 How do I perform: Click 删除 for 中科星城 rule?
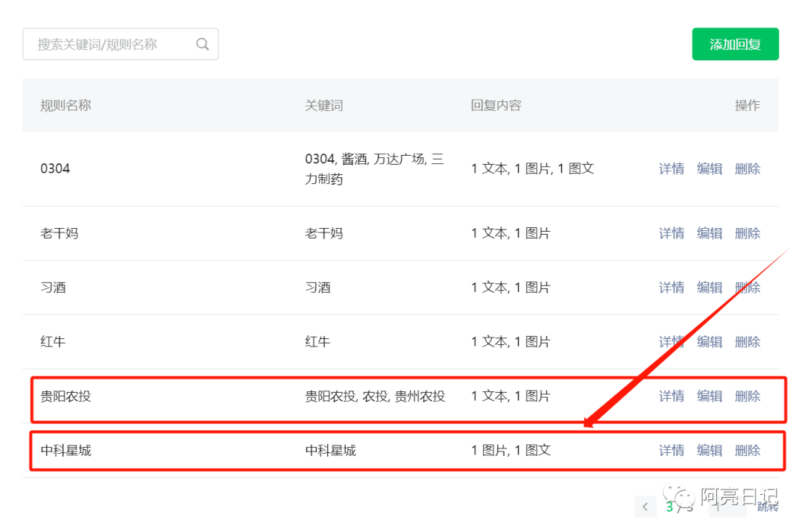click(x=748, y=451)
